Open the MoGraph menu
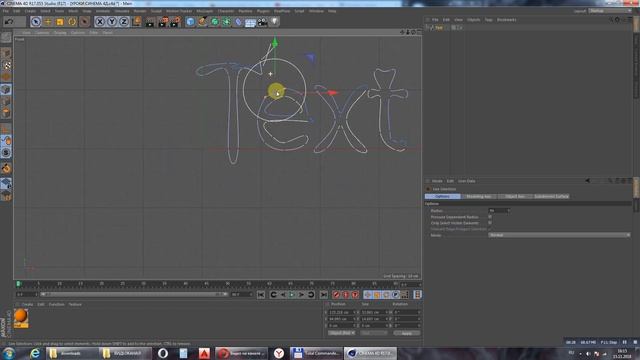This screenshot has height=360, width=640. tap(204, 11)
